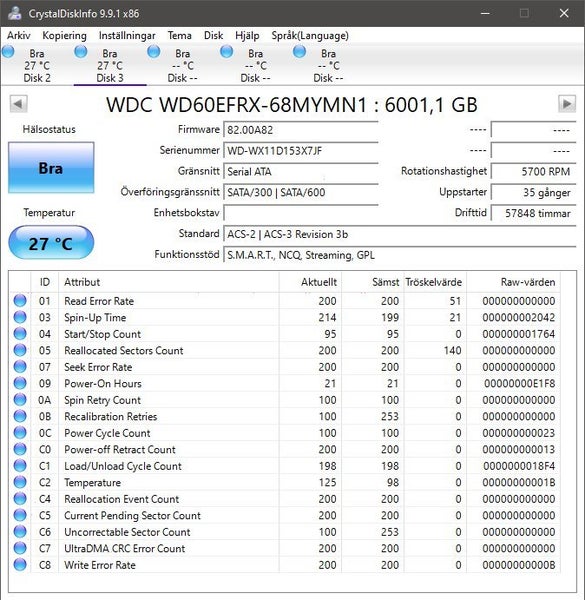The height and width of the screenshot is (600, 585).
Task: Switch to the Disk 3 tab
Action: pos(110,65)
